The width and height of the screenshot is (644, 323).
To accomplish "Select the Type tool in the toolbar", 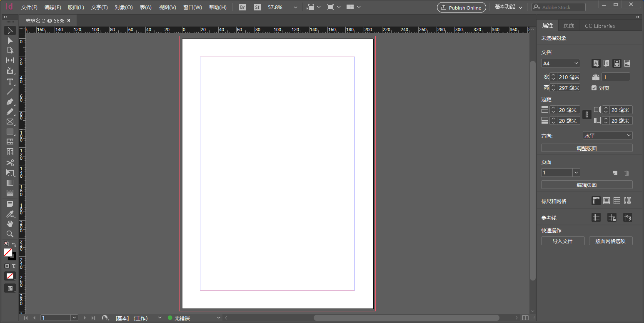I will click(10, 82).
